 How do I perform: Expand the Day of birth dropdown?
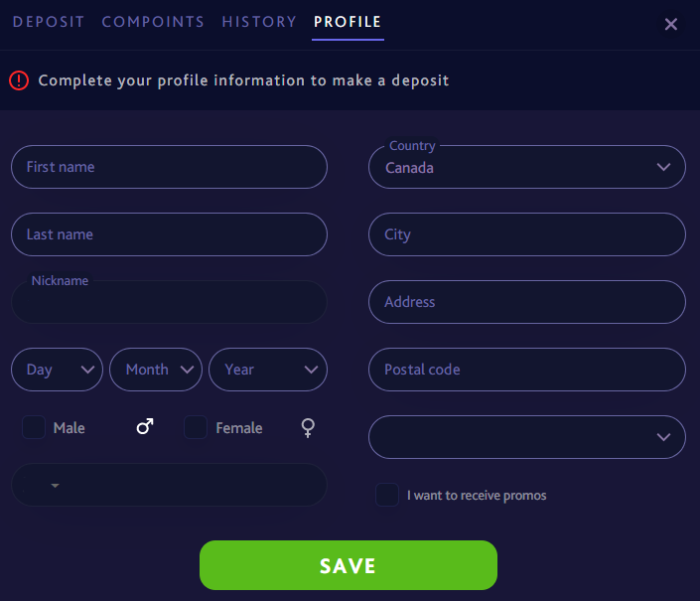(x=57, y=370)
